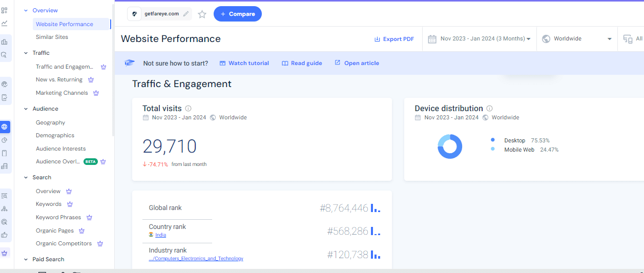This screenshot has height=273, width=644.
Task: Click the pencil edit icon beside getfareye.com
Action: pyautogui.click(x=186, y=14)
